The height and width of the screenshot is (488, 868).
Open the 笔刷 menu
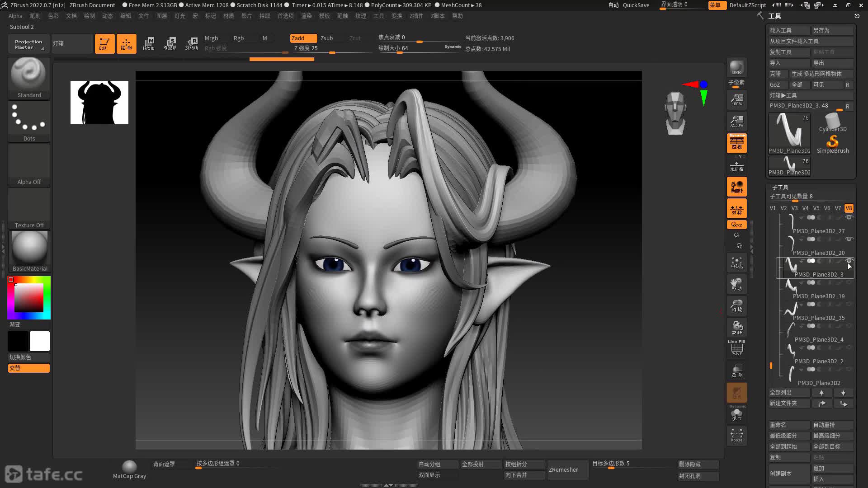coord(35,16)
